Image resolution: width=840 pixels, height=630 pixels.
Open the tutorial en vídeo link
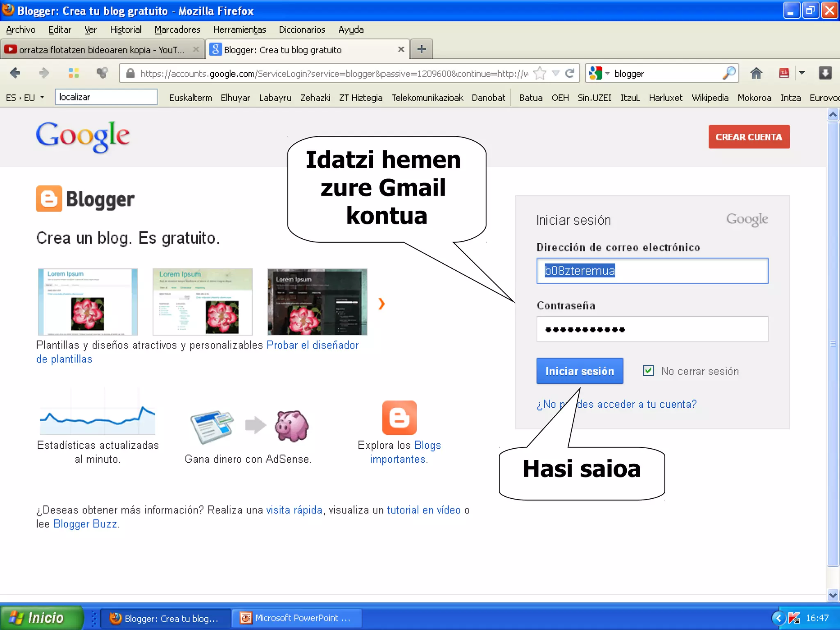coord(424,510)
